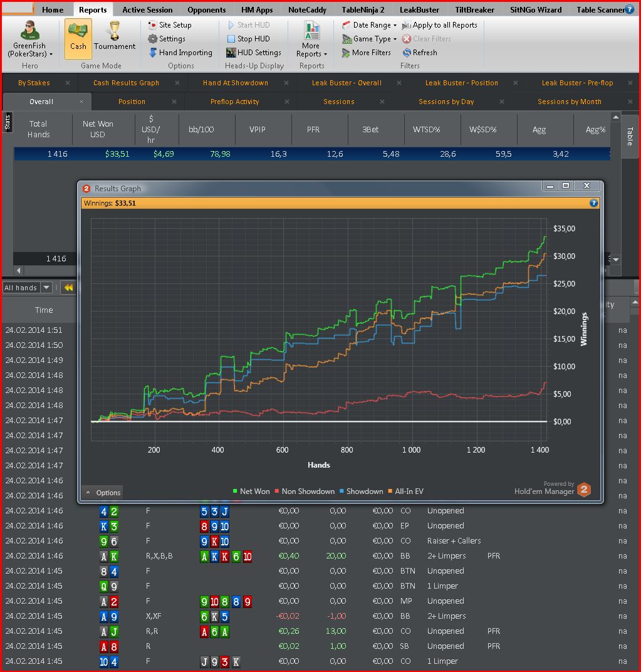Open the By Stakes report tab
Image resolution: width=641 pixels, height=672 pixels.
pos(34,83)
